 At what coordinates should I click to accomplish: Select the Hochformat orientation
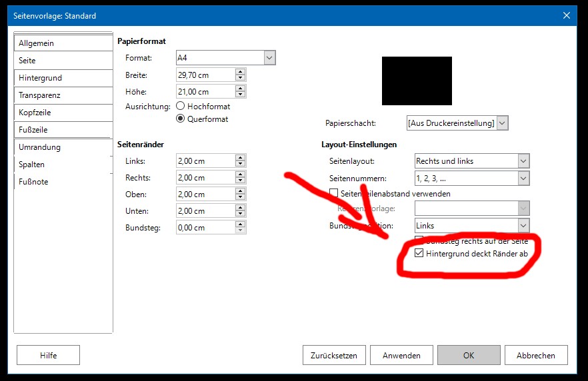click(x=180, y=106)
